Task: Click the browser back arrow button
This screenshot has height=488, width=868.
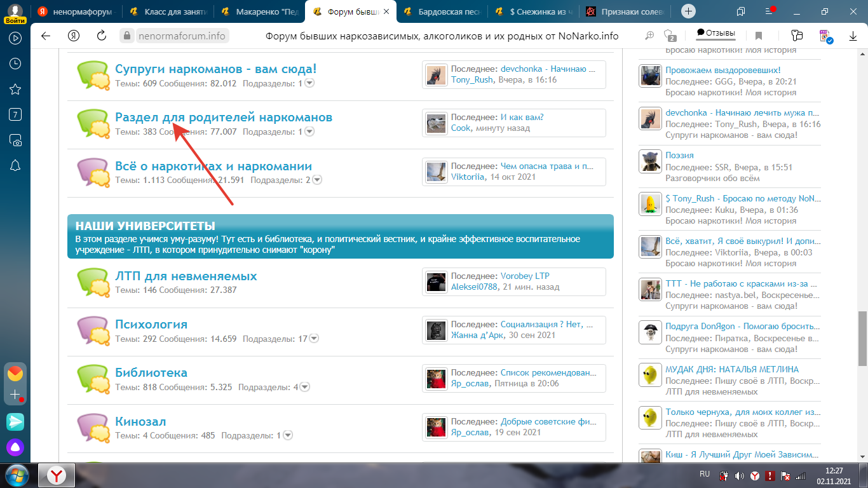Action: (x=46, y=36)
